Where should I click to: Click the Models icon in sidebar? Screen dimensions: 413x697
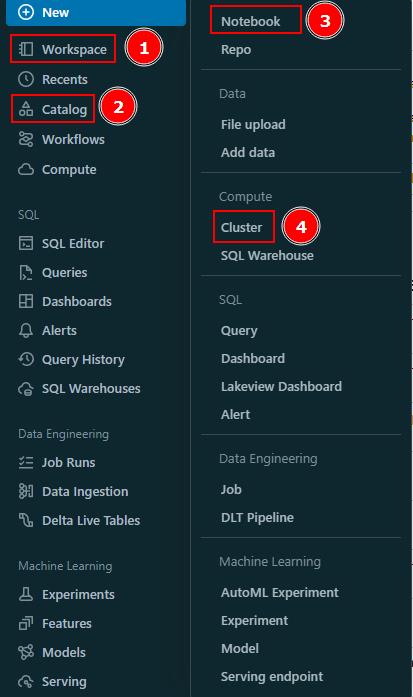tap(26, 652)
